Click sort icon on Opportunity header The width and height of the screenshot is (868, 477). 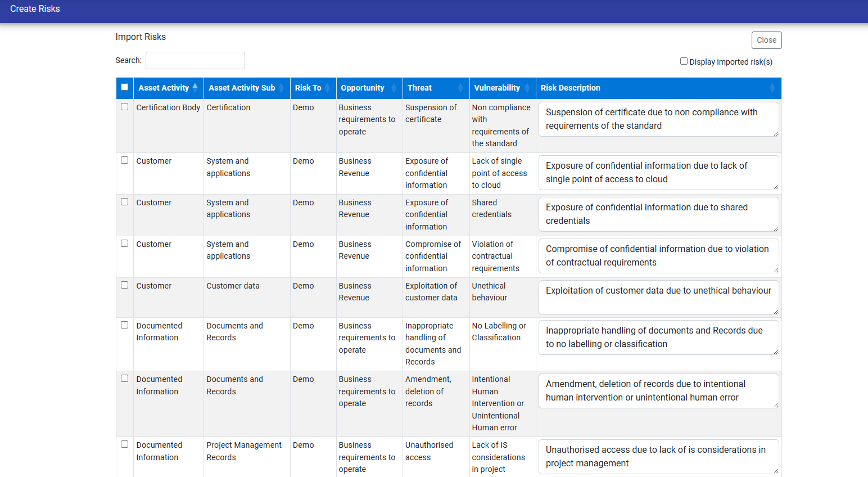click(x=394, y=88)
